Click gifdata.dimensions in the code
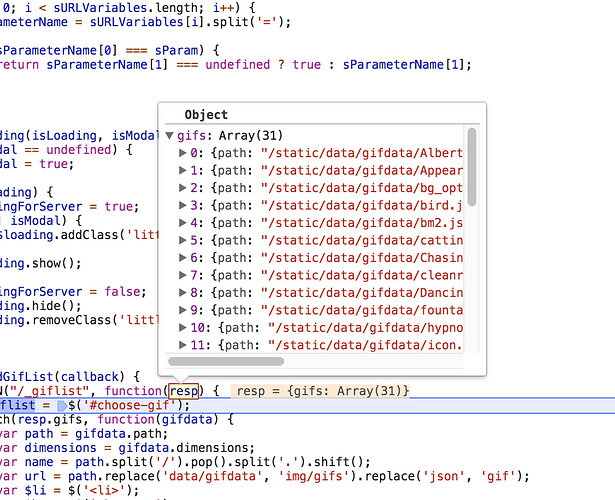Image resolution: width=615 pixels, height=500 pixels. pos(184,448)
